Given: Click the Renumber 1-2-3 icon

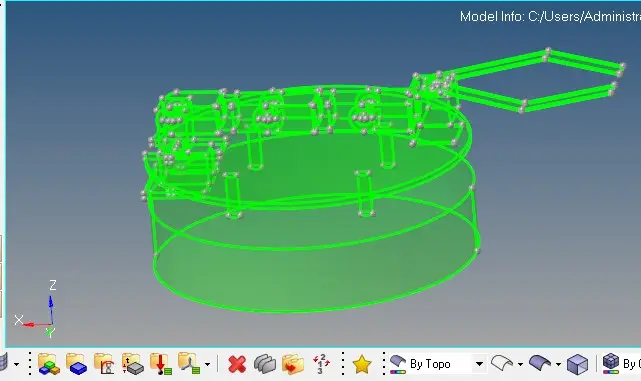Looking at the screenshot, I should (x=321, y=364).
